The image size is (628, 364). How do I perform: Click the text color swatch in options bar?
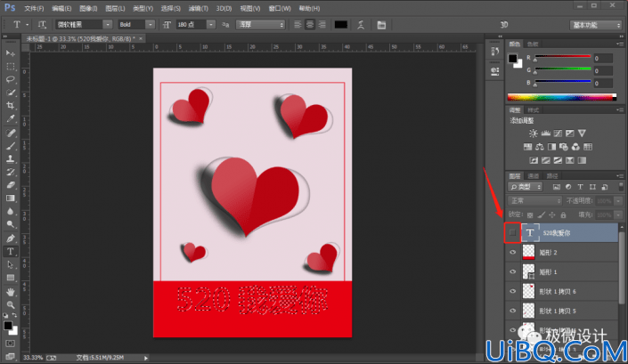(x=341, y=25)
